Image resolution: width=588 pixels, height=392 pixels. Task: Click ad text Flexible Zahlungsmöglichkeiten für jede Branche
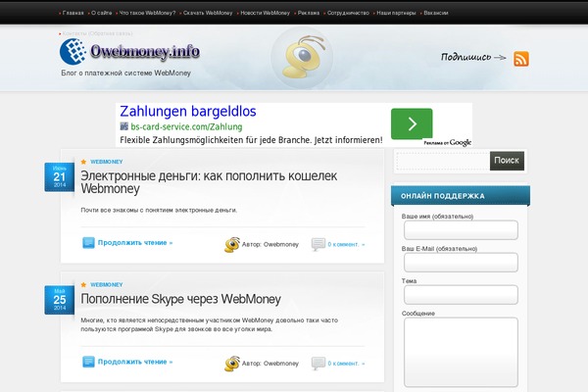tap(251, 140)
